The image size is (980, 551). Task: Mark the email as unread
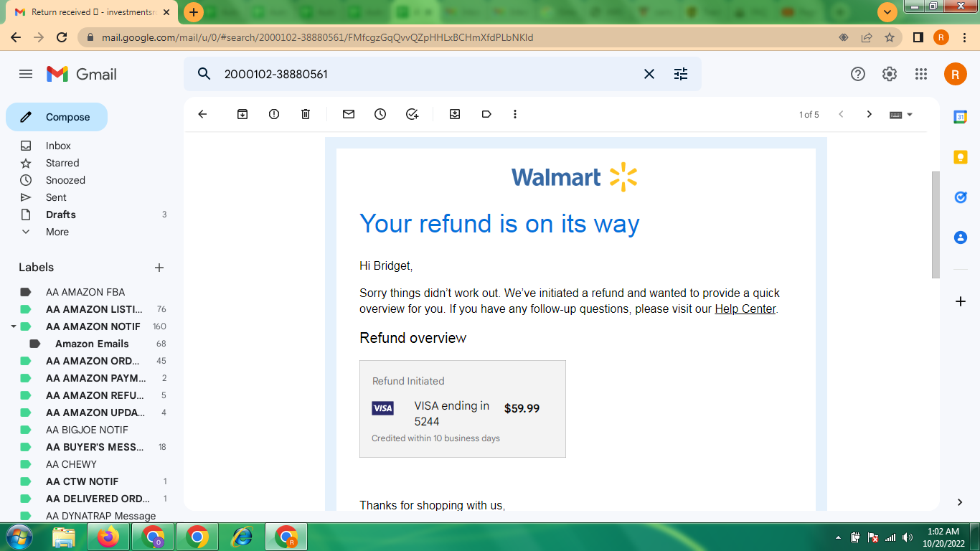(349, 114)
